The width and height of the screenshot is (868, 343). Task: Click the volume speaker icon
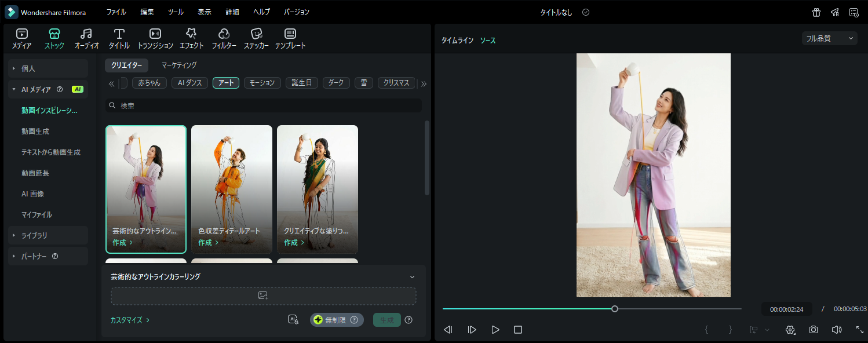[x=836, y=330]
